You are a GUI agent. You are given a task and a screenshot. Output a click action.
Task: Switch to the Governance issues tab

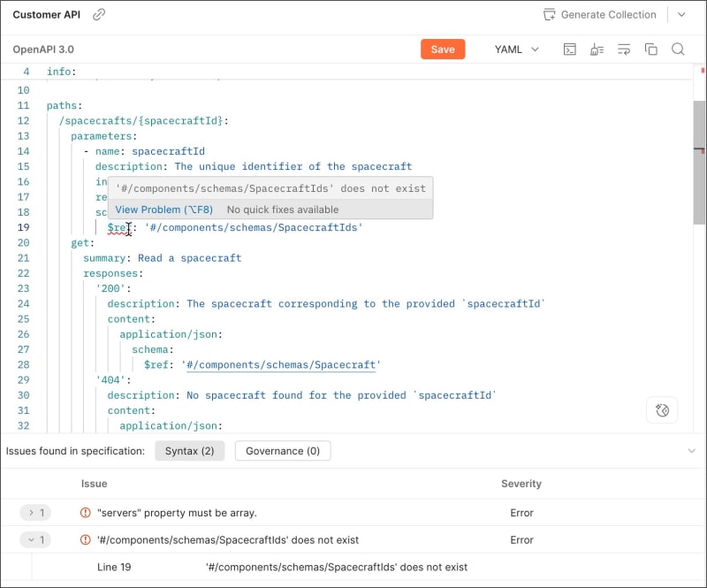tap(283, 451)
